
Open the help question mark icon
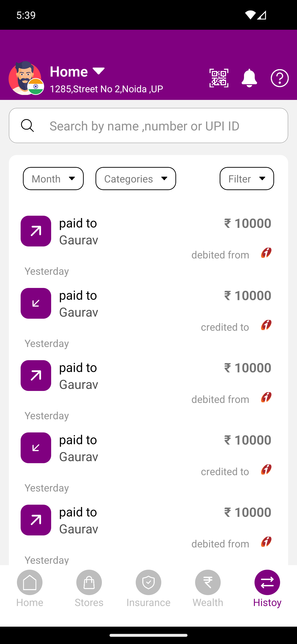279,78
